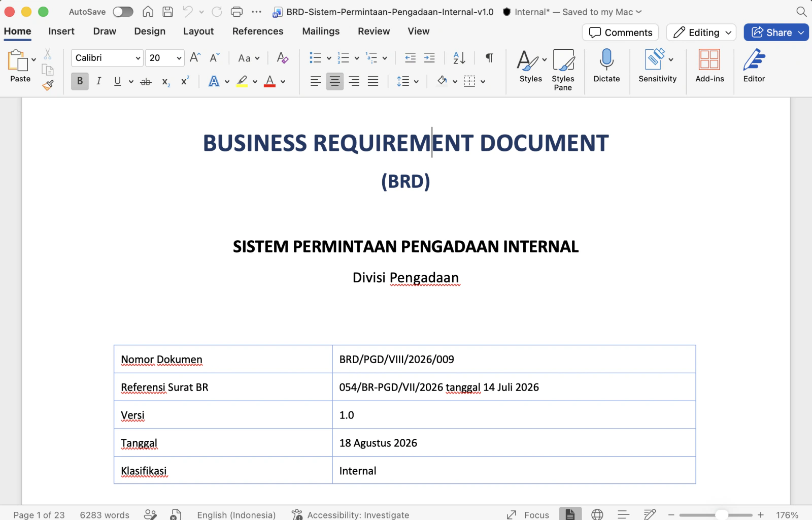Expand the Paste options arrow
Viewport: 812px width, 520px height.
[x=34, y=60]
